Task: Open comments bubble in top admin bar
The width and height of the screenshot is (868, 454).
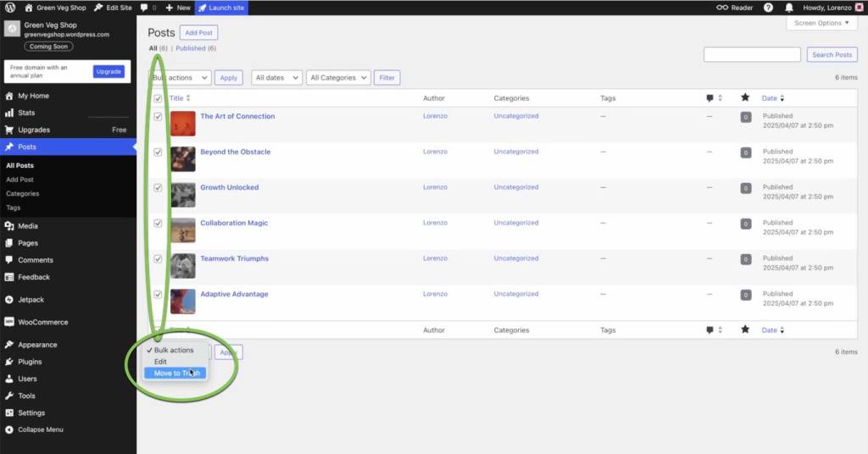Action: click(146, 8)
